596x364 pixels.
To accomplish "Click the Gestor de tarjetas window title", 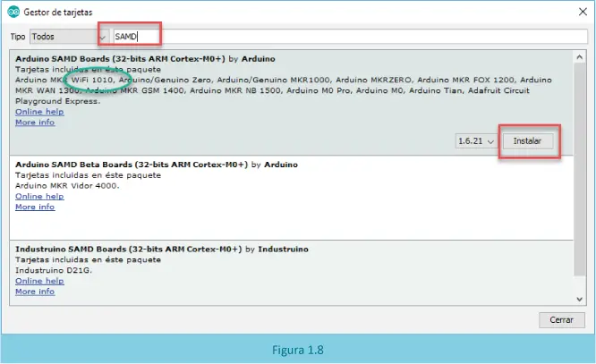I will click(58, 13).
